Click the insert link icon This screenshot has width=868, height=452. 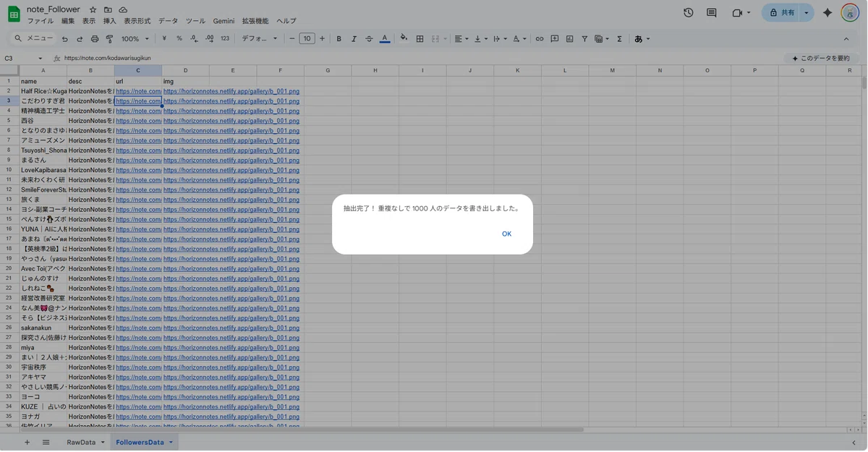coord(540,39)
